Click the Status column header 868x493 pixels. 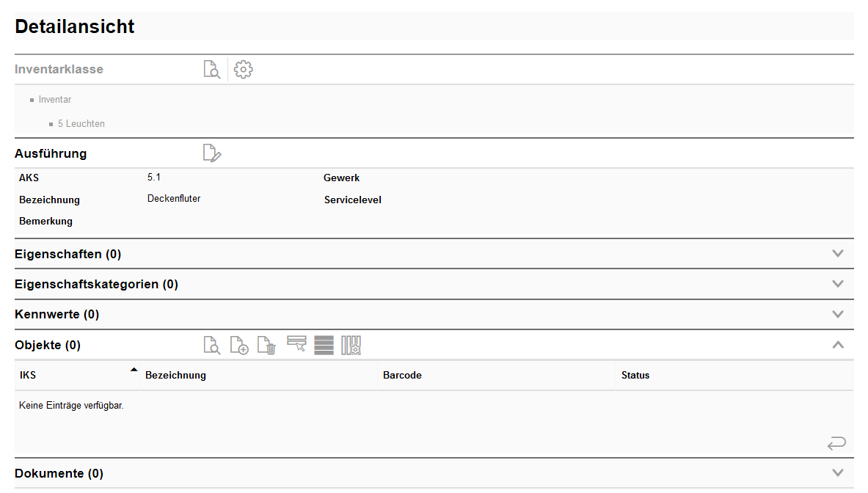[x=635, y=375]
